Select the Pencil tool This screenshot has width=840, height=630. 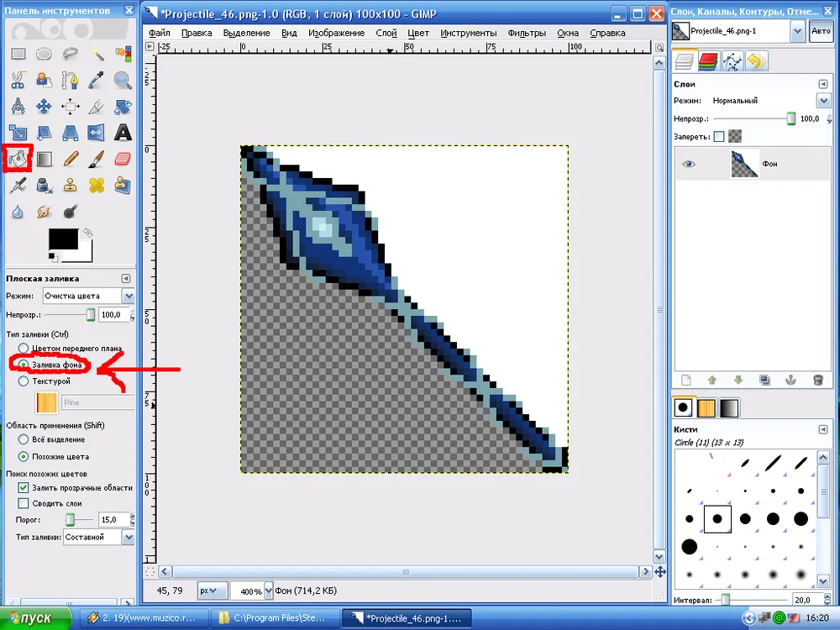tap(71, 158)
